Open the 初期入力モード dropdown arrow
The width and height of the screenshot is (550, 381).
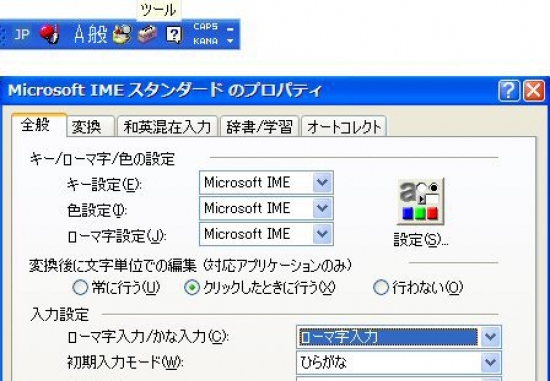(x=490, y=362)
